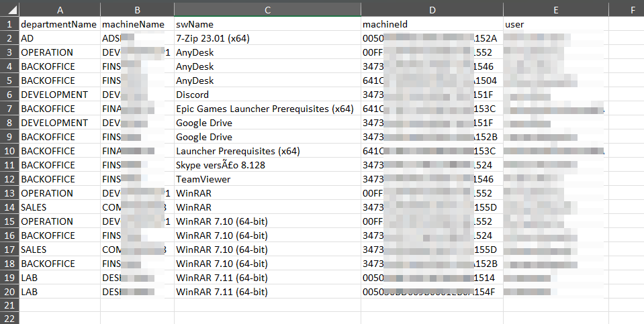This screenshot has height=324, width=644.
Task: Select row 21 header
Action: click(9, 306)
